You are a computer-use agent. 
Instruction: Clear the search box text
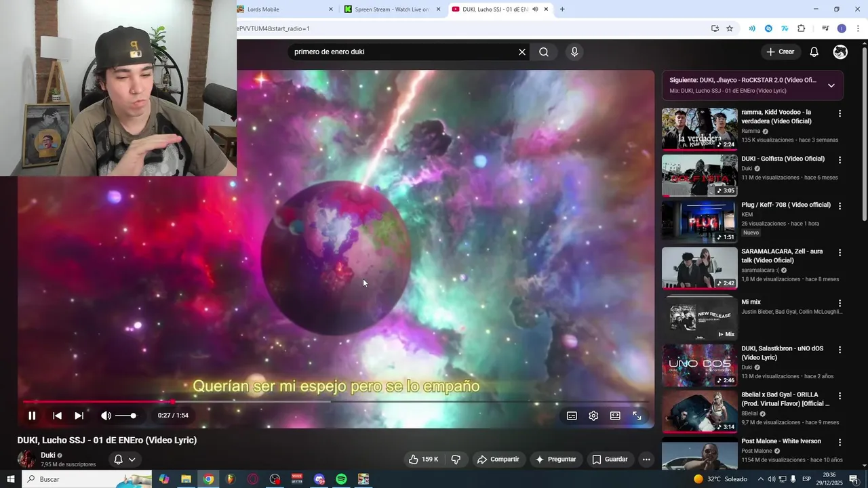pos(522,52)
